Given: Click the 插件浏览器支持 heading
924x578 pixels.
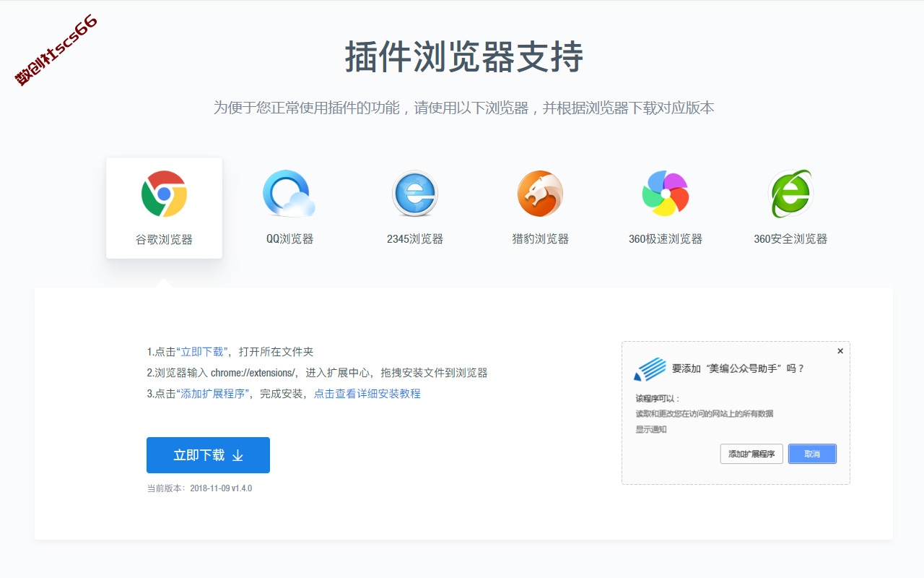Looking at the screenshot, I should tap(463, 57).
